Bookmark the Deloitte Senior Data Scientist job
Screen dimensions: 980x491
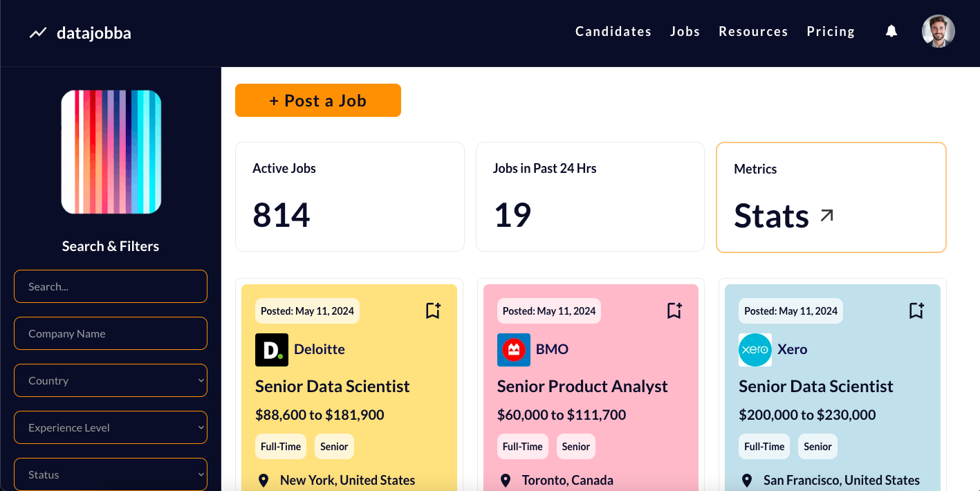[433, 311]
